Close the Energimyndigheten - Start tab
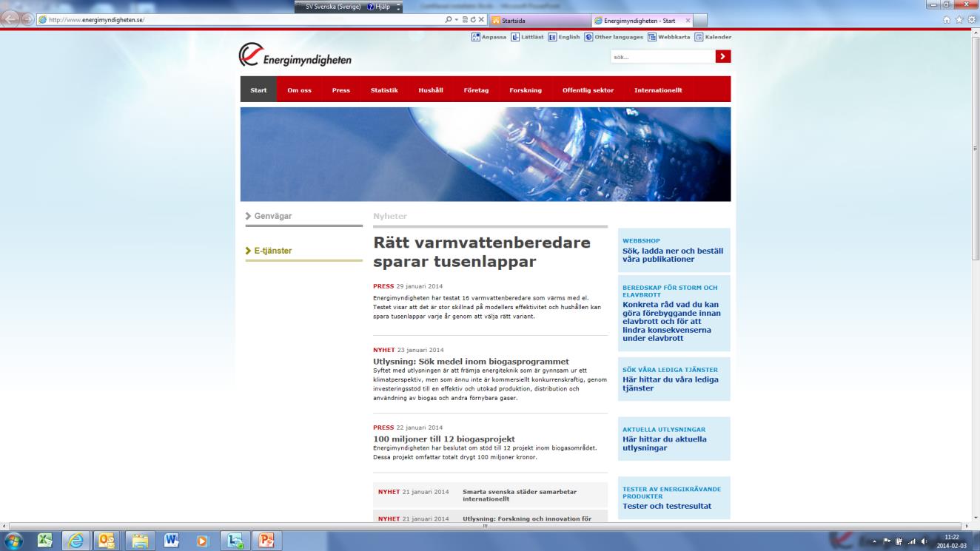Screen dimensions: 980x551 688,20
